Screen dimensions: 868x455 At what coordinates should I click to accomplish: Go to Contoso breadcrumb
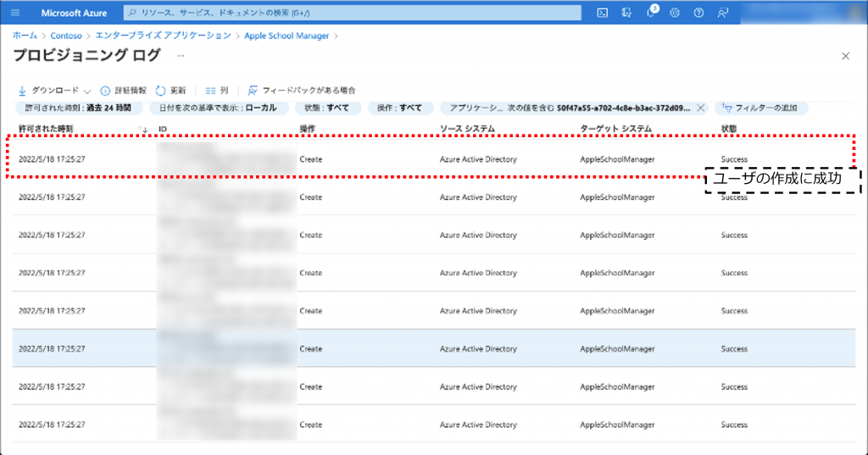click(x=66, y=36)
